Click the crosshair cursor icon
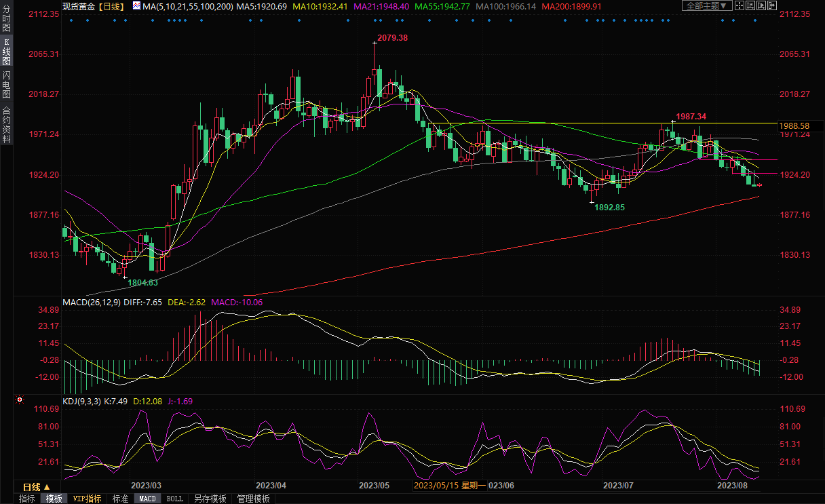825x504 pixels. [x=740, y=5]
